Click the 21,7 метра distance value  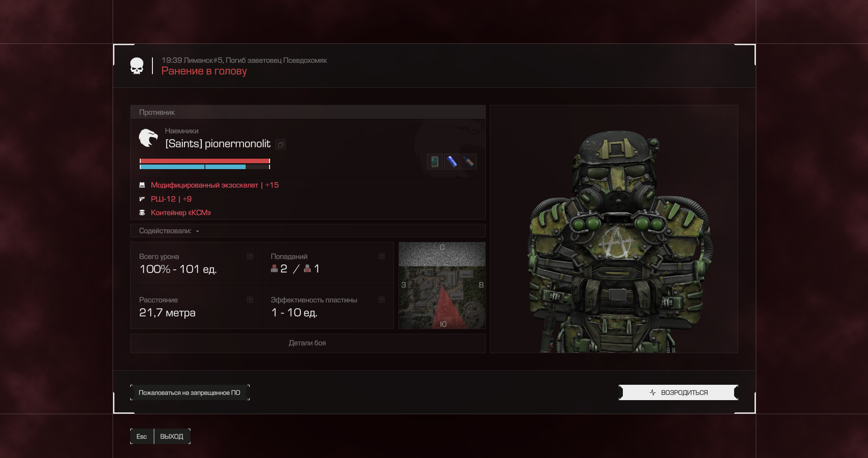(x=167, y=312)
